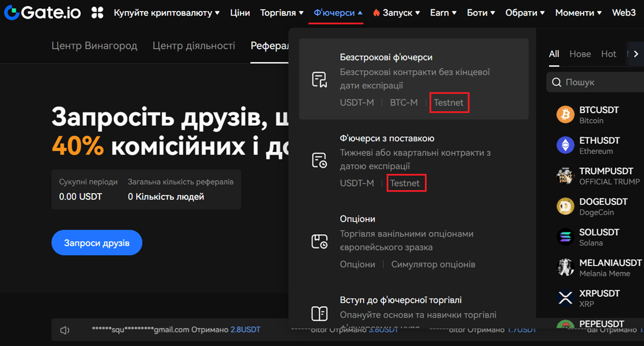Select the Hot tab in pairs list
The width and height of the screenshot is (644, 346).
608,54
